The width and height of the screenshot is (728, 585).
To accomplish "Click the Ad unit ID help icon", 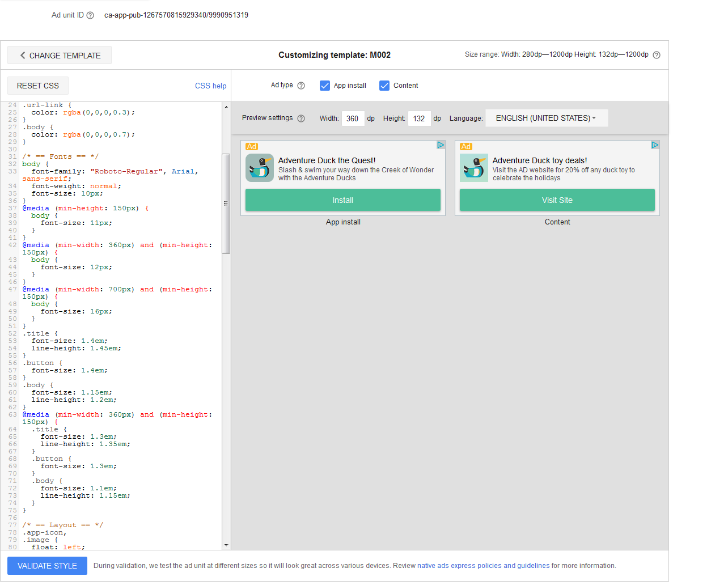I will [90, 15].
